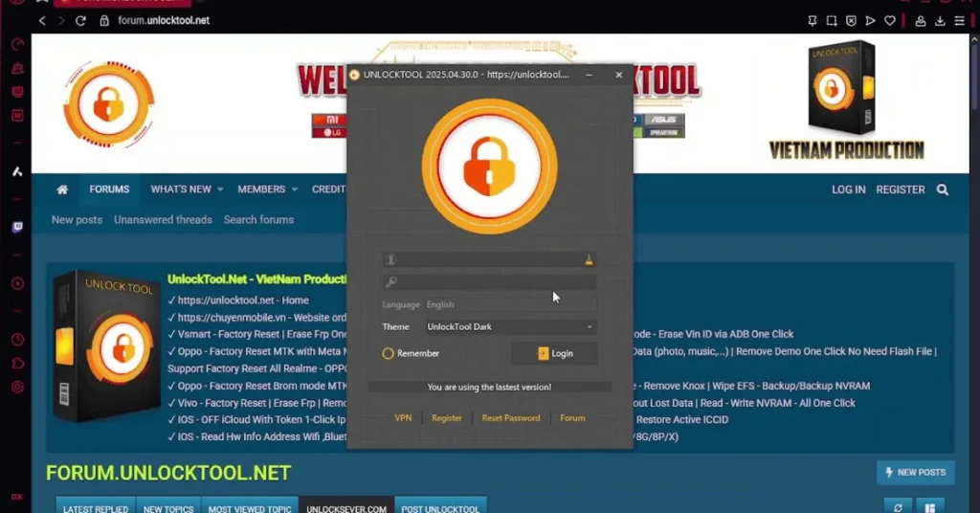Screen dimensions: 980x513
Task: Open the Unanswered threads link
Action: [x=163, y=220]
